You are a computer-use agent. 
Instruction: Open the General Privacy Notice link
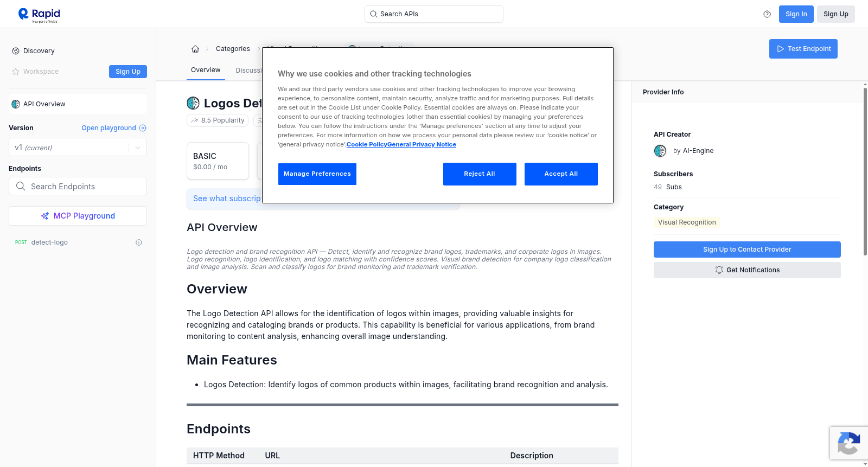tap(422, 144)
